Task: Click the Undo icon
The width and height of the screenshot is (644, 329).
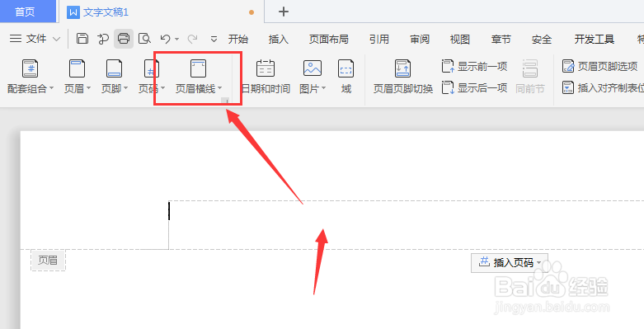Action: pos(165,39)
